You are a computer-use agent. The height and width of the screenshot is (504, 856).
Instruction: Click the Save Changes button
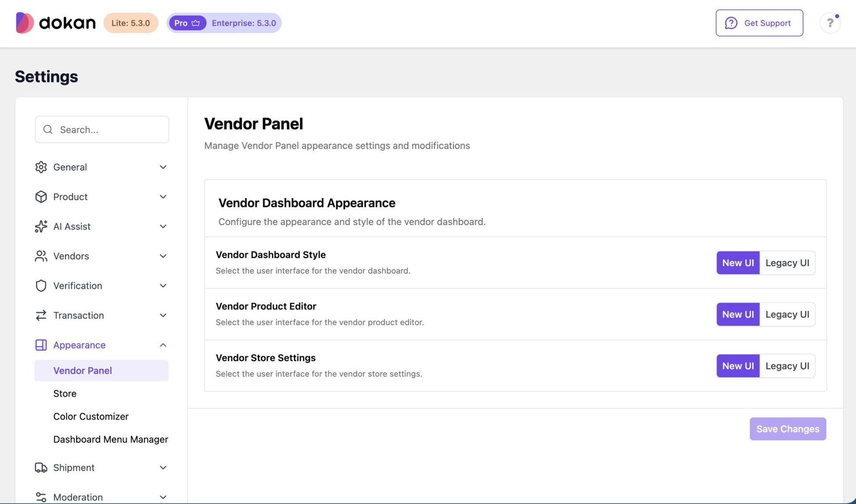[x=788, y=429]
